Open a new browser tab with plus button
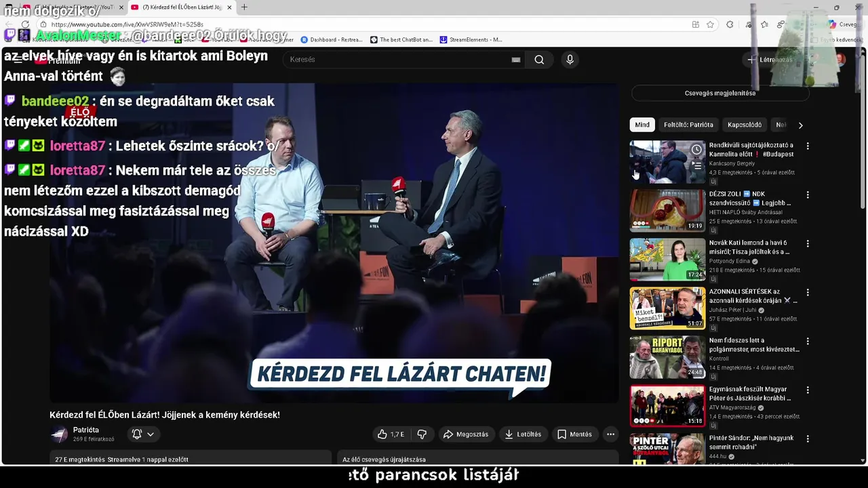The width and height of the screenshot is (868, 488). pyautogui.click(x=244, y=7)
